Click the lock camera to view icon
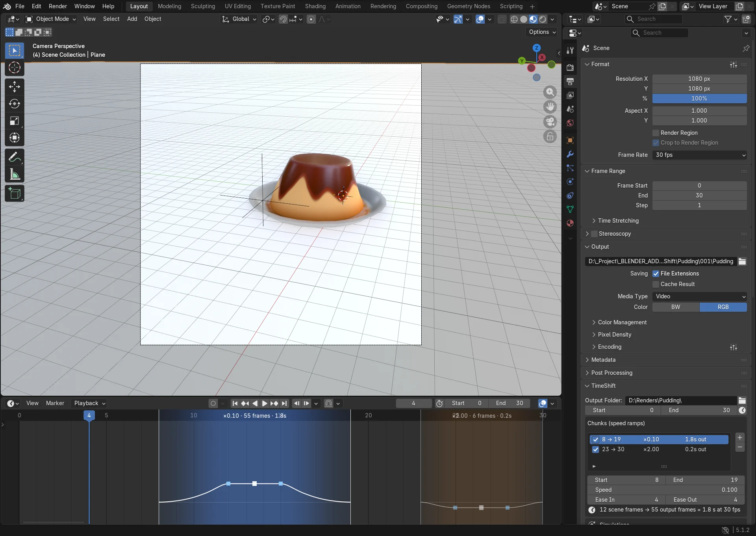 pos(550,137)
